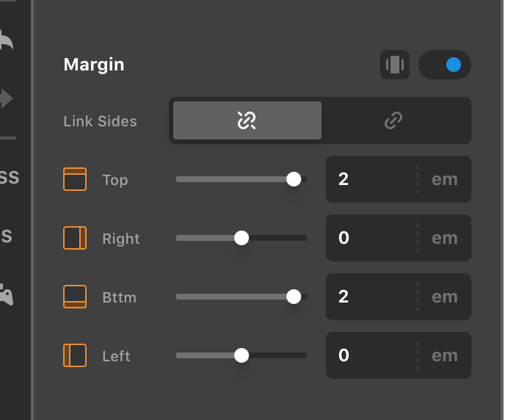The height and width of the screenshot is (420, 530).
Task: Click the breakpoint columns icon beside Margin
Action: pyautogui.click(x=395, y=65)
